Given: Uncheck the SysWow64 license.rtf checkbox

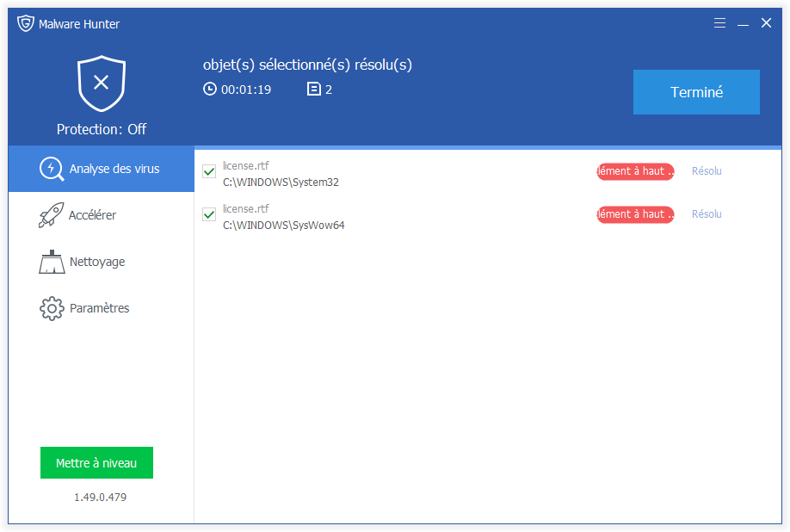Looking at the screenshot, I should point(208,214).
